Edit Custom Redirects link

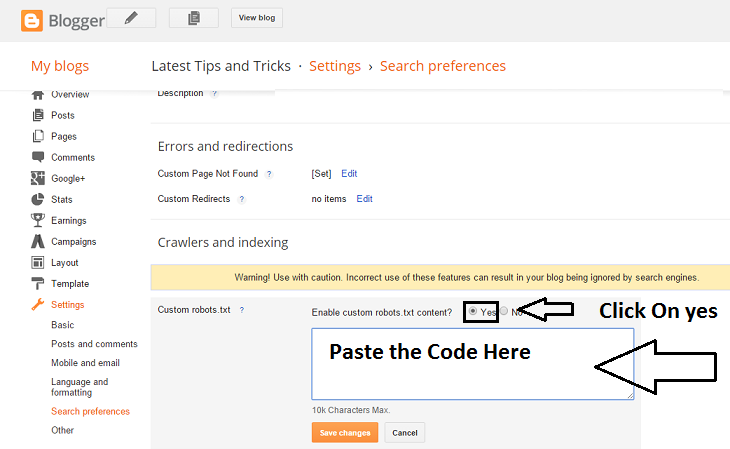(x=365, y=199)
